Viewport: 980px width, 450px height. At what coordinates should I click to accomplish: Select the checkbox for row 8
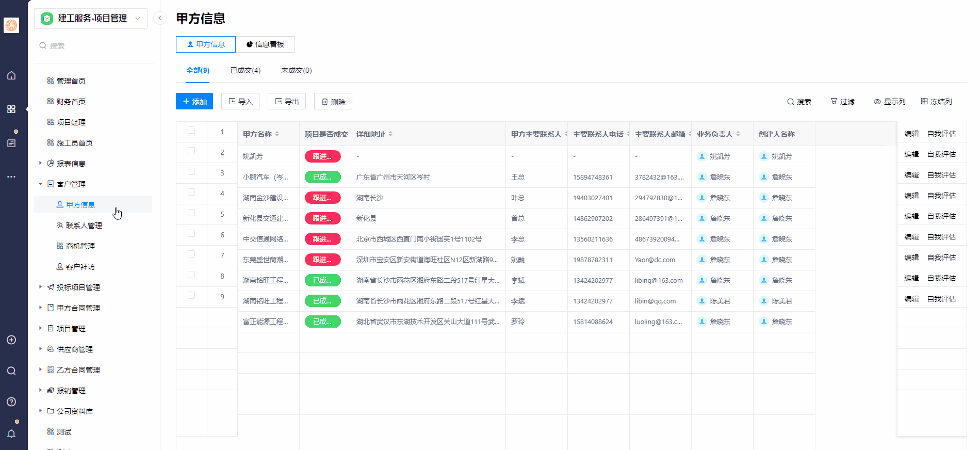pos(191,275)
